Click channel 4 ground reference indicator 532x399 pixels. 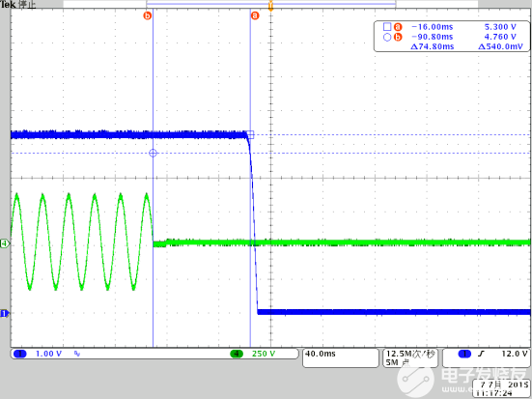tap(5, 243)
